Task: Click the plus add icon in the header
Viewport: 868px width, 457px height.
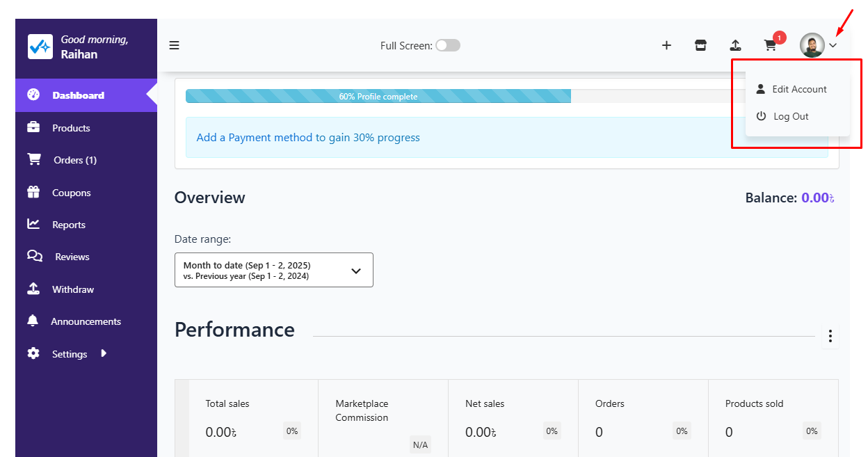Action: 666,45
